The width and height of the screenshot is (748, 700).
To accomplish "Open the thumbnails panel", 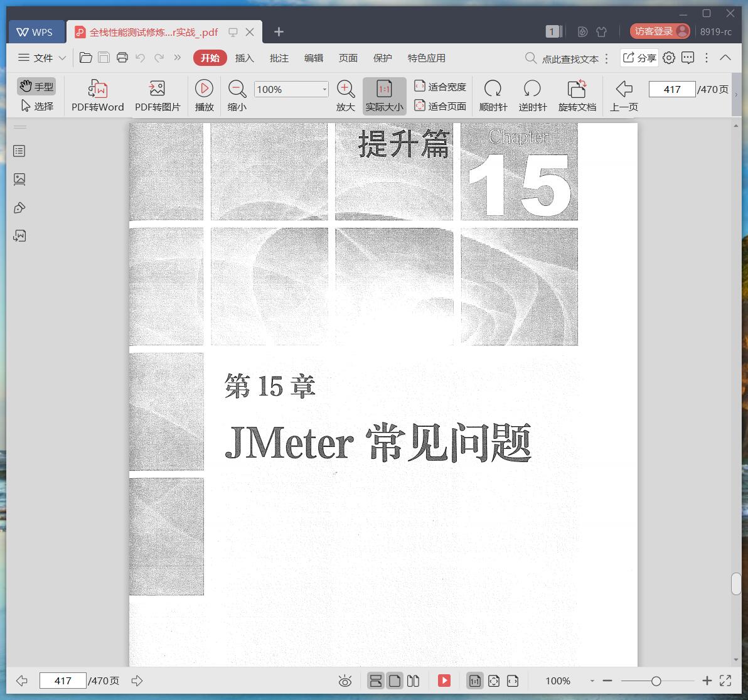I will pos(19,180).
